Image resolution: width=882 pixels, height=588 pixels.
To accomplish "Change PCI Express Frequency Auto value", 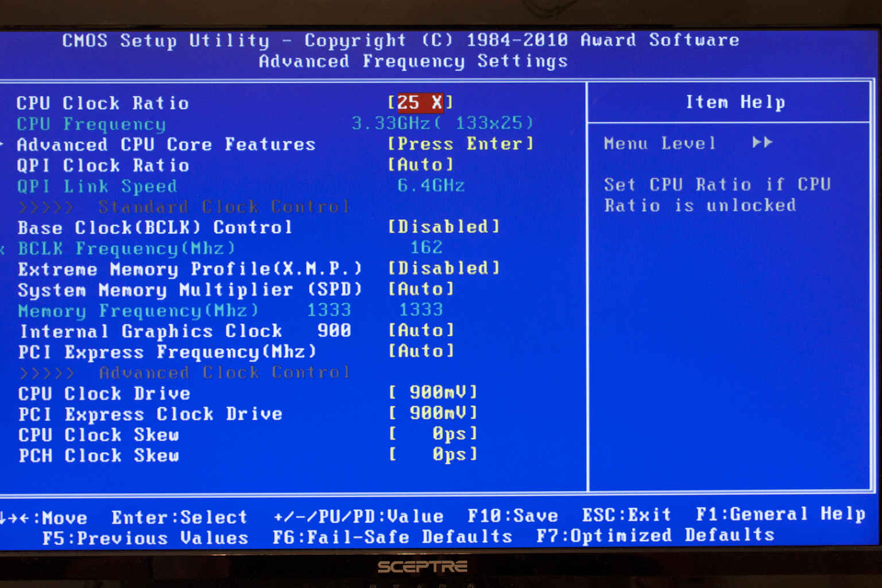I will click(421, 351).
